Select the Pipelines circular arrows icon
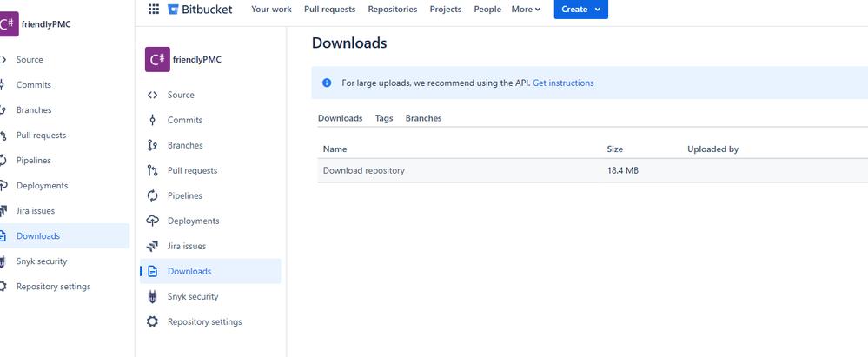Screen dimensions: 868x357 pyautogui.click(x=152, y=196)
